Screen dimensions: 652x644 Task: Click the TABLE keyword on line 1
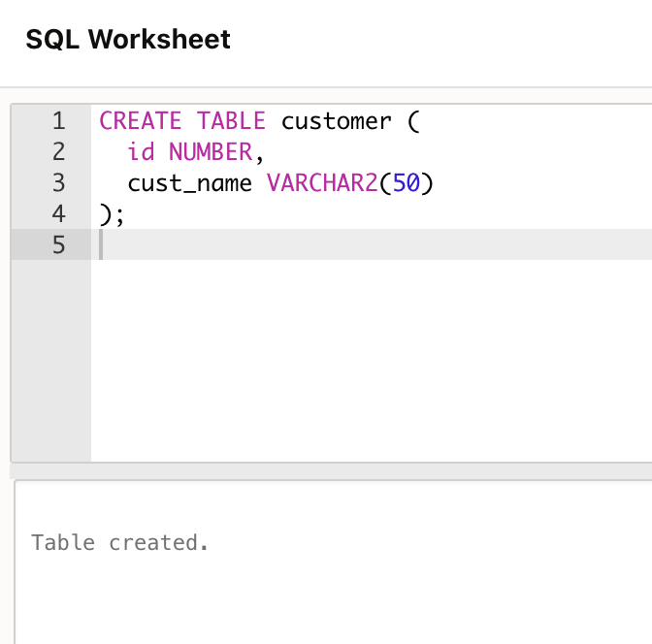[231, 121]
